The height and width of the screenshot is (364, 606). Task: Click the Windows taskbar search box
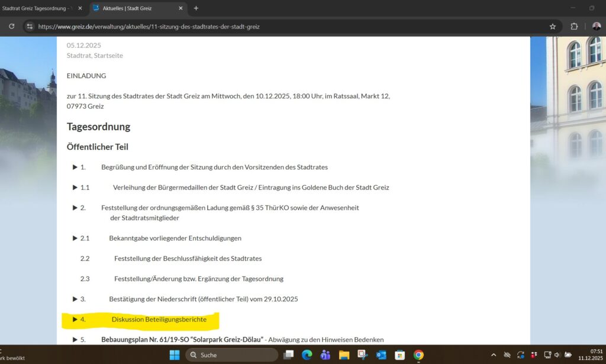tap(231, 355)
